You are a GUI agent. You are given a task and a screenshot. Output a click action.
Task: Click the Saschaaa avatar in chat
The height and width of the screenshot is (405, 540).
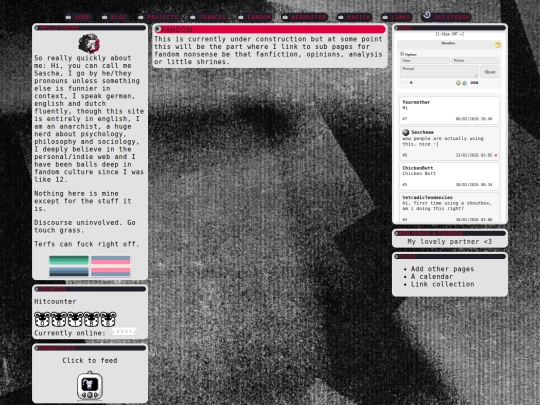406,132
